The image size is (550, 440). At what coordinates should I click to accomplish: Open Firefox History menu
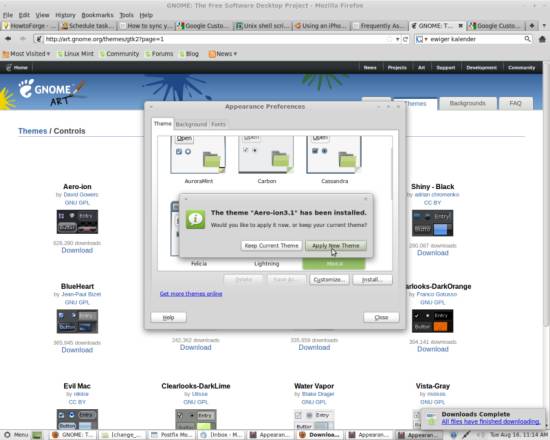[65, 15]
